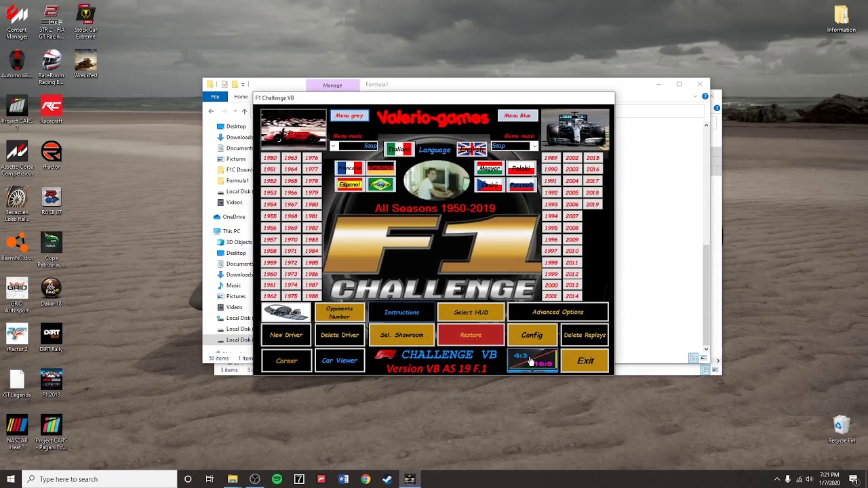Viewport: 868px width, 488px height.
Task: Choose the Portugues flag language
Action: tap(380, 184)
